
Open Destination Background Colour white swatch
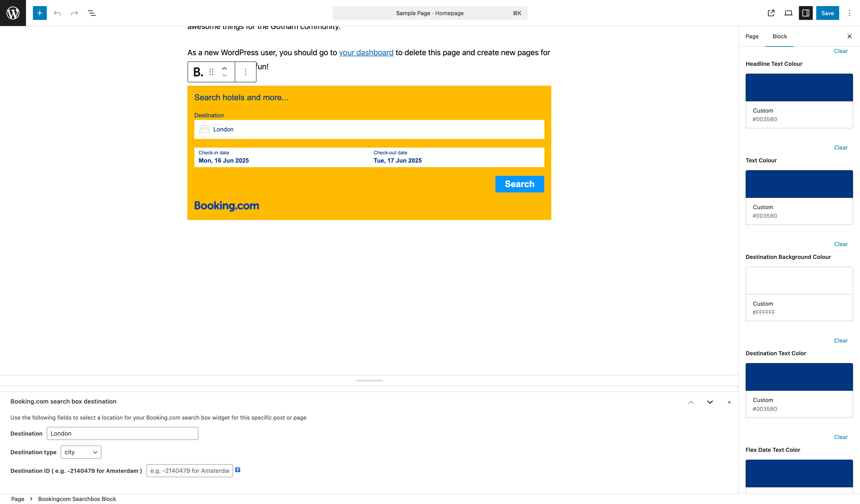799,280
